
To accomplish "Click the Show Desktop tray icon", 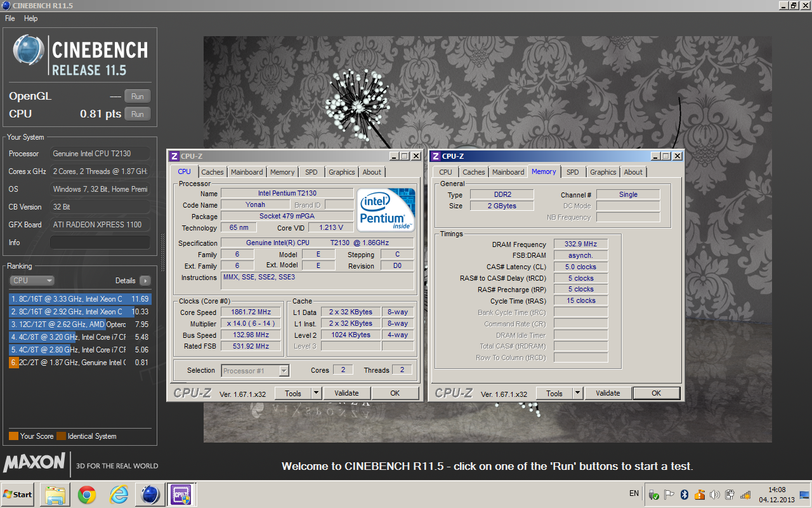I will tap(804, 495).
